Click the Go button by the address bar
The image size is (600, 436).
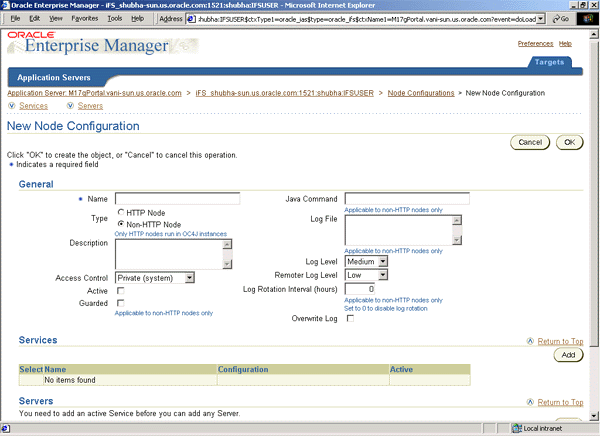pos(561,19)
